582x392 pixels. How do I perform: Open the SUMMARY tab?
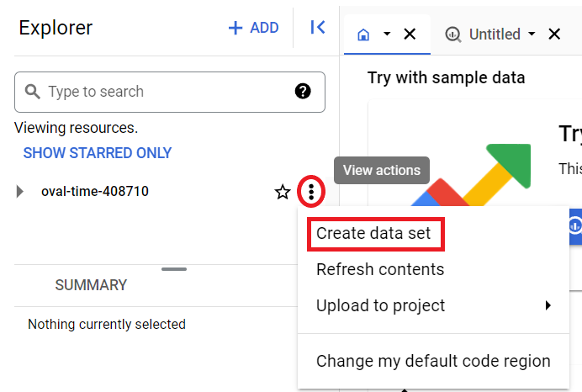(x=91, y=285)
